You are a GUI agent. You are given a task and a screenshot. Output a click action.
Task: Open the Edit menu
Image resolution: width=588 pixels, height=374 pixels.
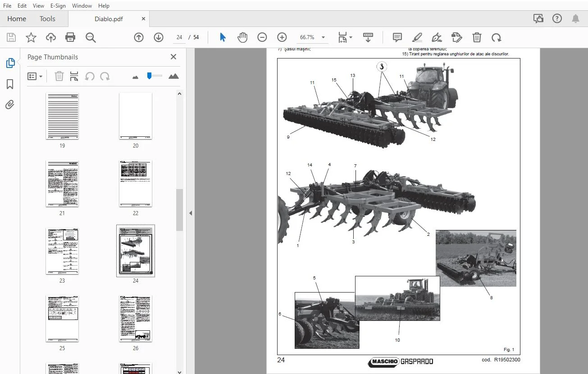click(x=22, y=6)
